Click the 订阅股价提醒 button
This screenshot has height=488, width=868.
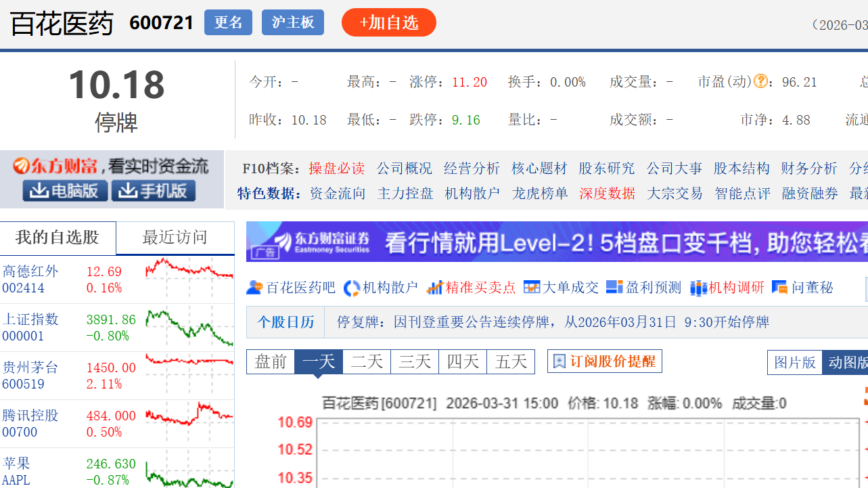[x=604, y=361]
